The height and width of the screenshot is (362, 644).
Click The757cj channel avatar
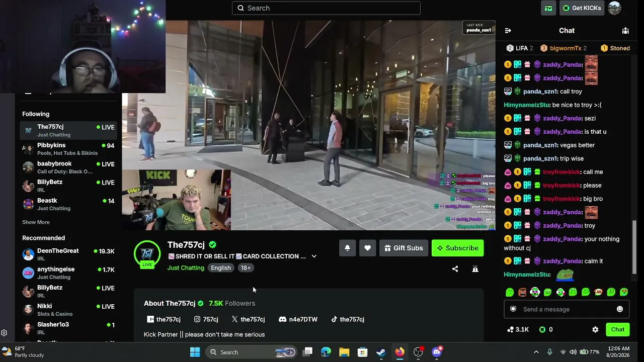tap(147, 253)
